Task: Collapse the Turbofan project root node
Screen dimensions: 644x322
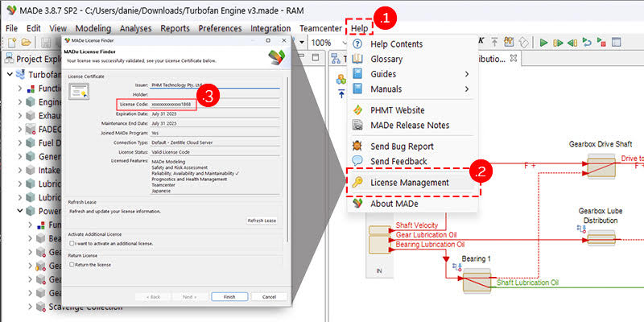Action: point(9,75)
